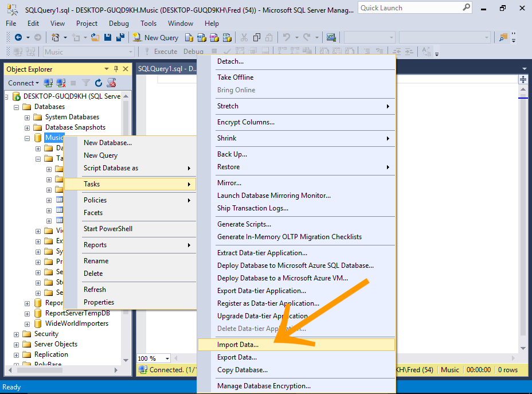Redo the last undone action
This screenshot has height=394, width=532.
[306, 37]
